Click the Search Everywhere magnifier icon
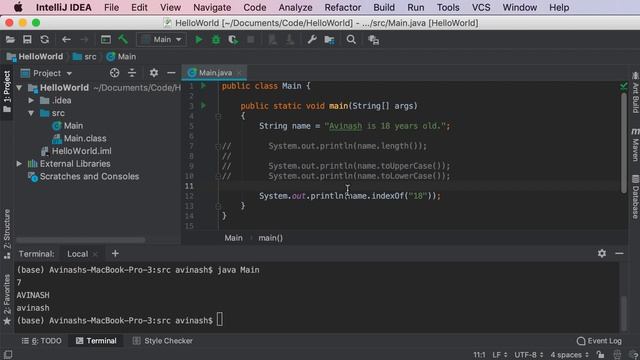Screen dimensions: 640x360 click(351, 40)
